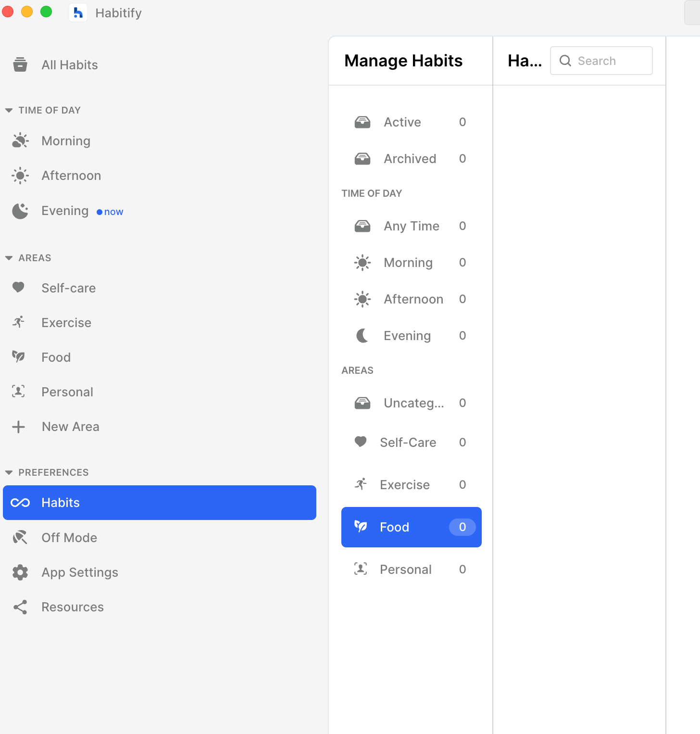Click Evening crescent icon in Manage Habits

click(x=362, y=336)
